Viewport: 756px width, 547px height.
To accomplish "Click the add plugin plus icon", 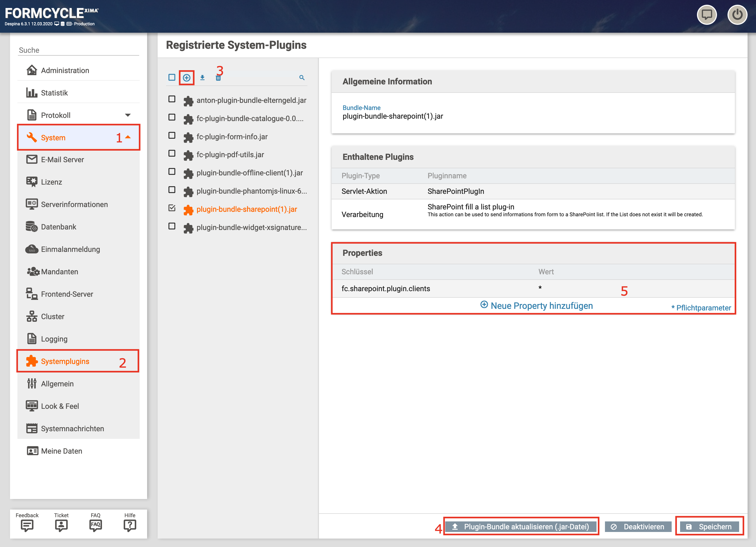I will [x=187, y=78].
